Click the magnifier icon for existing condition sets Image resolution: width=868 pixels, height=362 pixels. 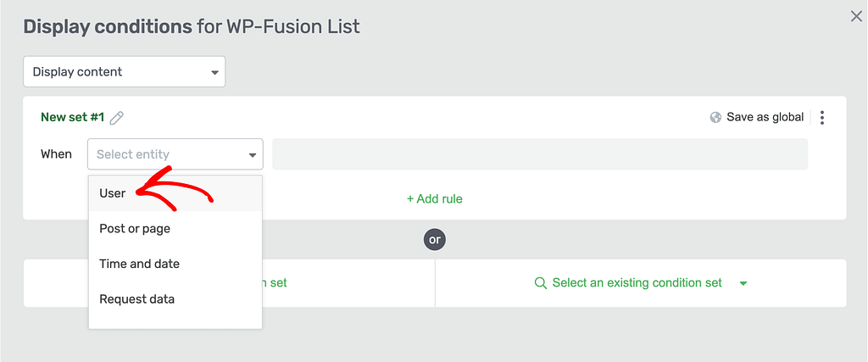[541, 283]
